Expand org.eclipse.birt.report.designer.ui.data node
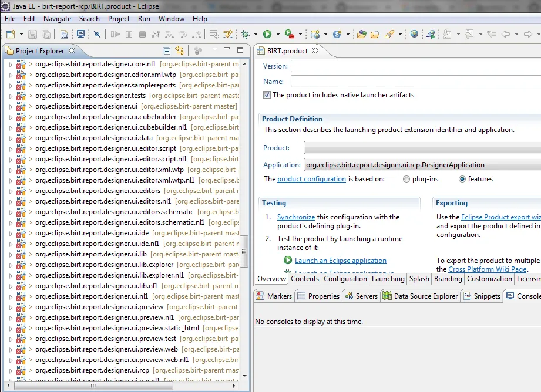Viewport: 541px width, 392px height. coord(11,138)
